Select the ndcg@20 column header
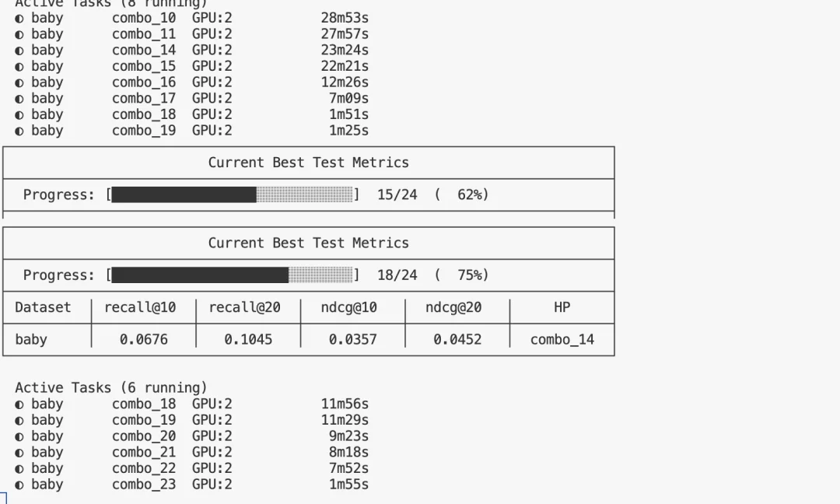840x504 pixels. [x=453, y=307]
